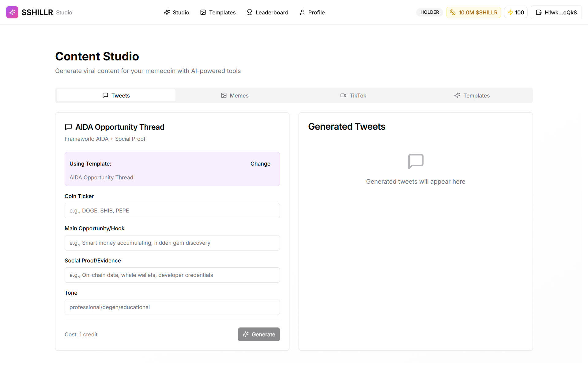Open the TikTok tab

[353, 95]
